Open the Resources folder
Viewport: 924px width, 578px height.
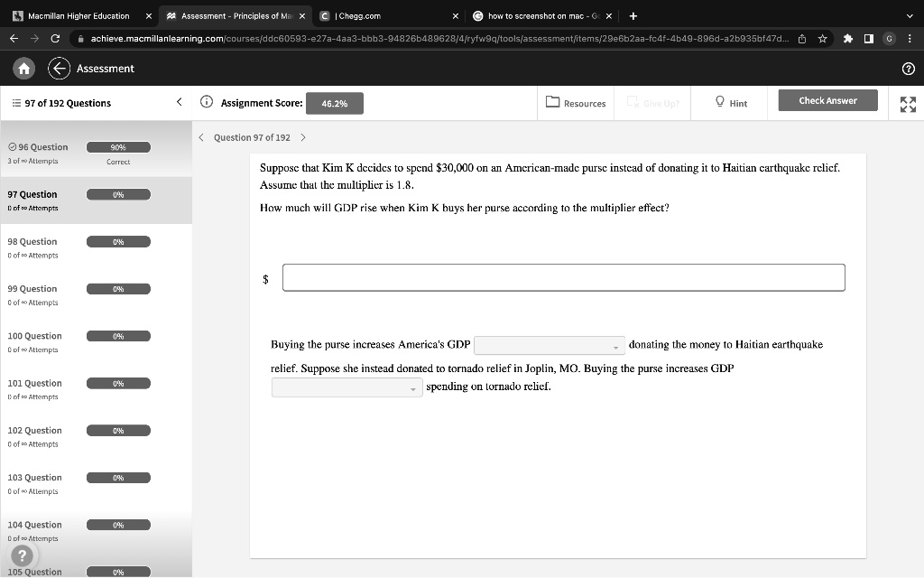(x=576, y=103)
